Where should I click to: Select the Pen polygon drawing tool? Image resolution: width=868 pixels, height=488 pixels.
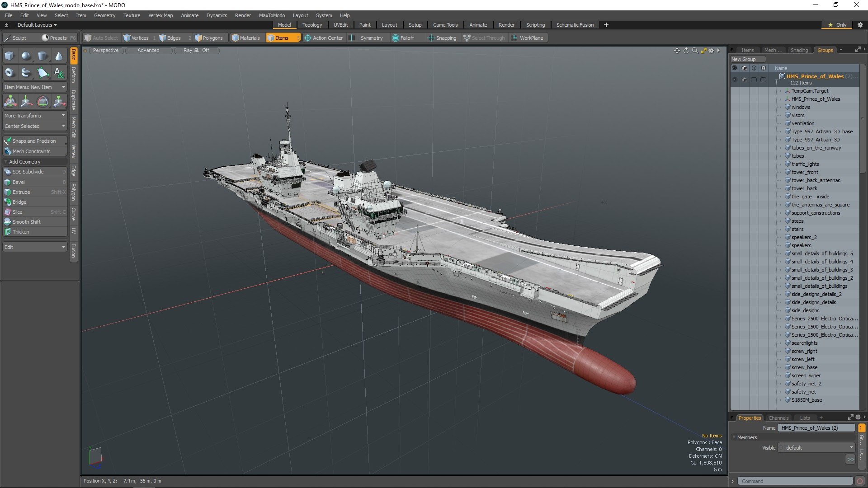(x=42, y=72)
